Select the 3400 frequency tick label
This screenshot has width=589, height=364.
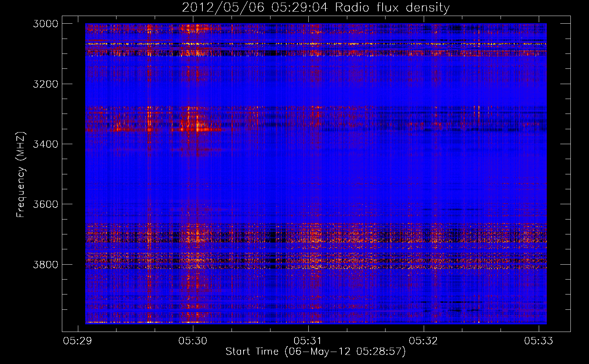point(46,144)
